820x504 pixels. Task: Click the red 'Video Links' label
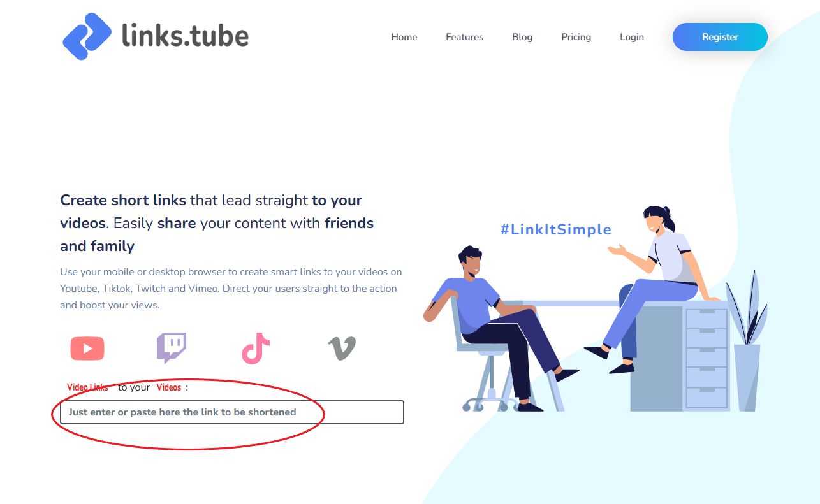pyautogui.click(x=87, y=387)
